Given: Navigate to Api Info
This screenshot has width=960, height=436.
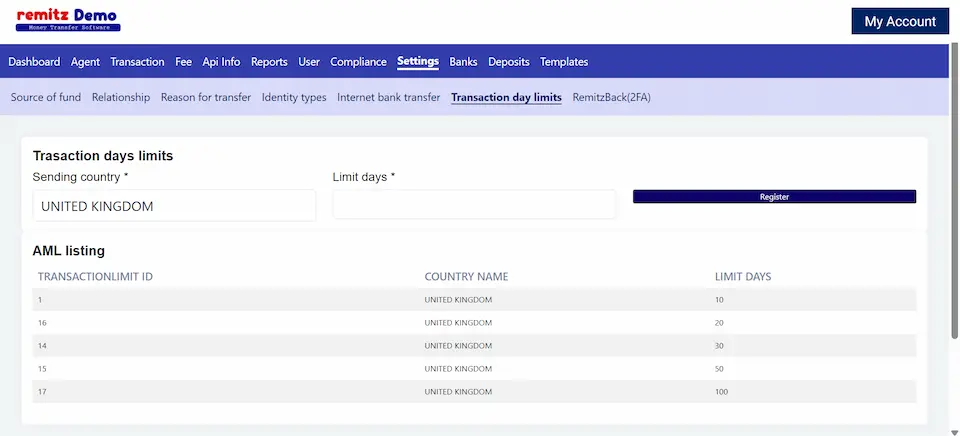Looking at the screenshot, I should click(221, 62).
